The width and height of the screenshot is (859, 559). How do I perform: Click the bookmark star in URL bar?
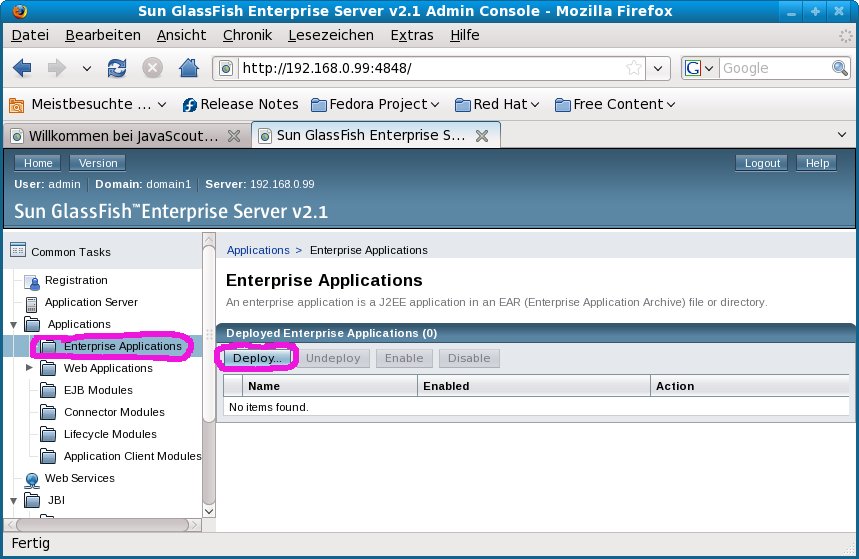click(x=633, y=68)
